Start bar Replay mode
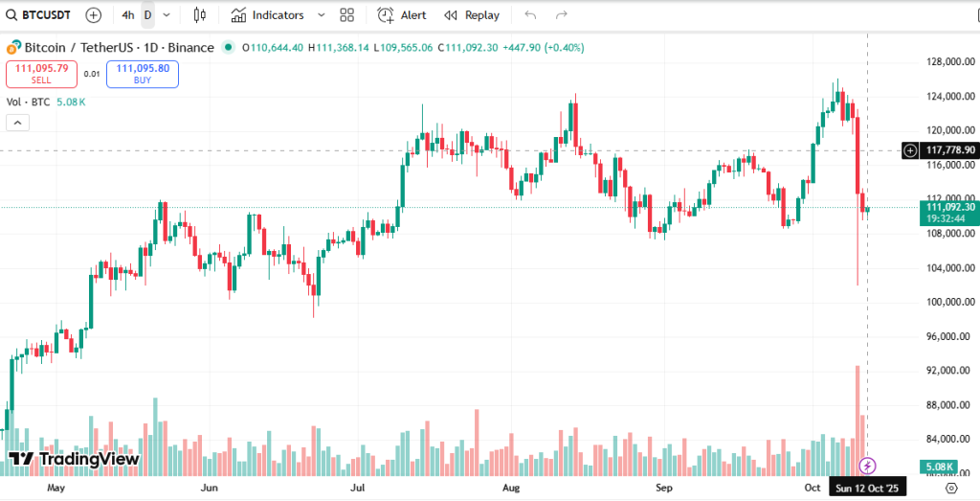Image resolution: width=980 pixels, height=501 pixels. 472,15
